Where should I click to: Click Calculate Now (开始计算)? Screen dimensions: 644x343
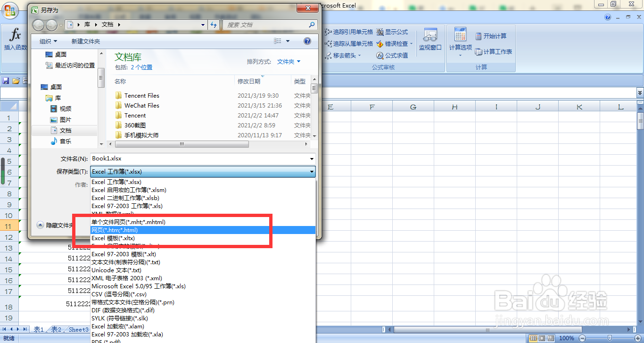pyautogui.click(x=491, y=36)
